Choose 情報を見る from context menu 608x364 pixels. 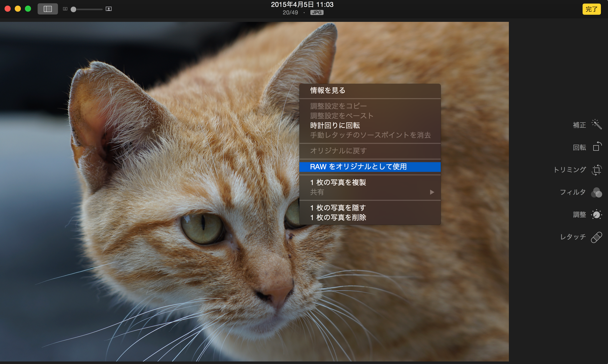[370, 90]
